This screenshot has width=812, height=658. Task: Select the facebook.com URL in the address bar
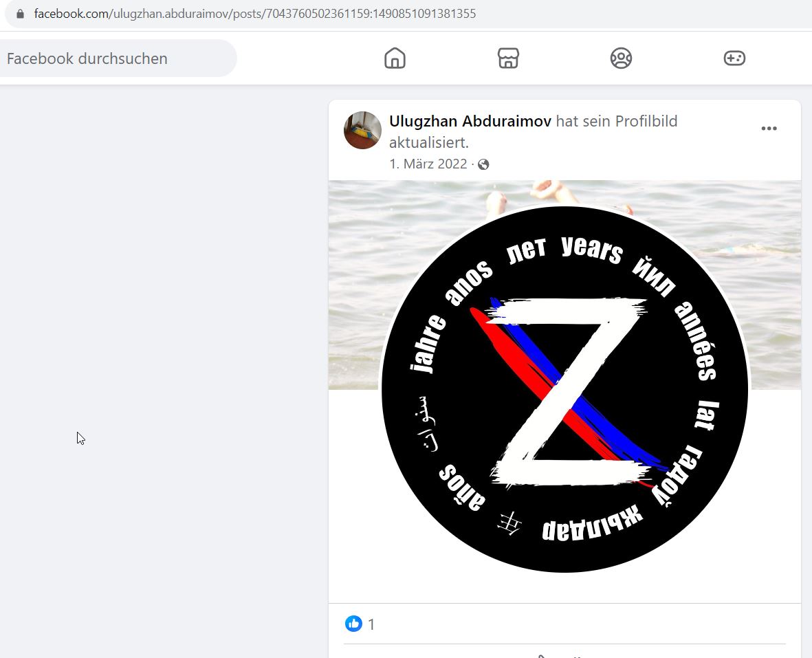(255, 14)
